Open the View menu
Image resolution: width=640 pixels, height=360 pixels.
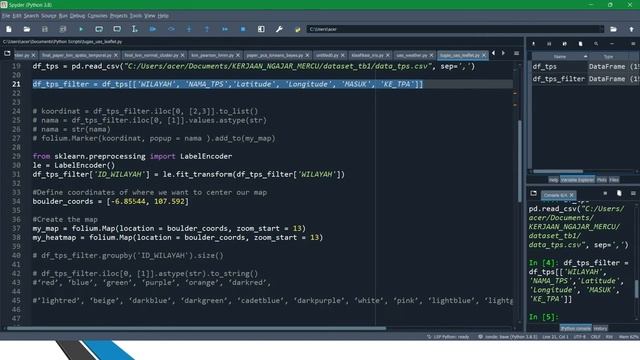tap(150, 16)
